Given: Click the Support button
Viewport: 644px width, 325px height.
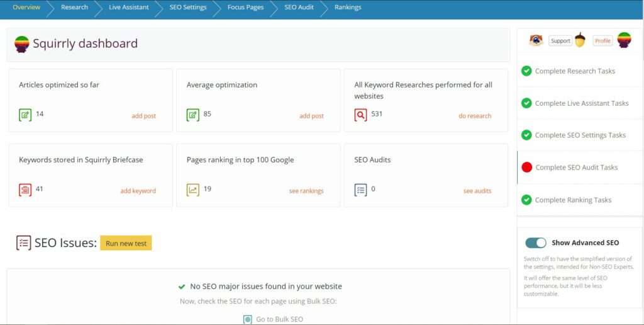Looking at the screenshot, I should coord(560,41).
